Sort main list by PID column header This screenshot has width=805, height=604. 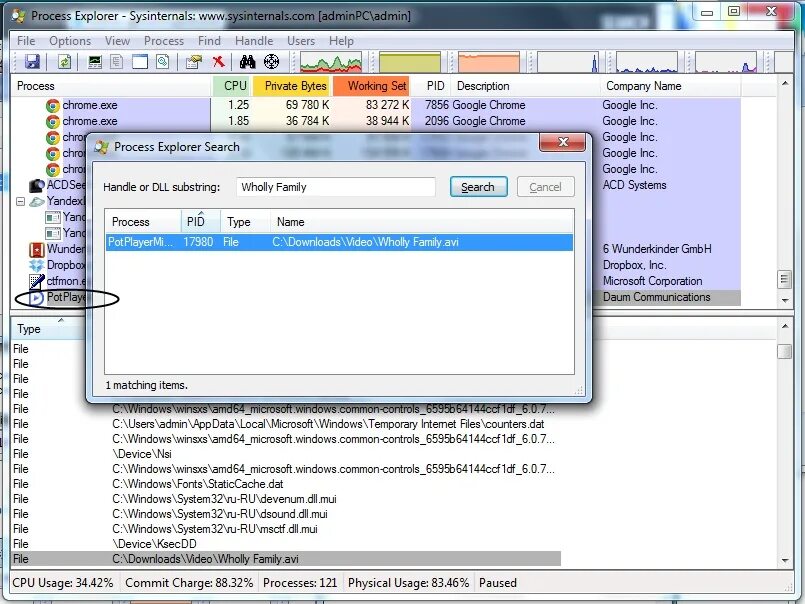[431, 86]
